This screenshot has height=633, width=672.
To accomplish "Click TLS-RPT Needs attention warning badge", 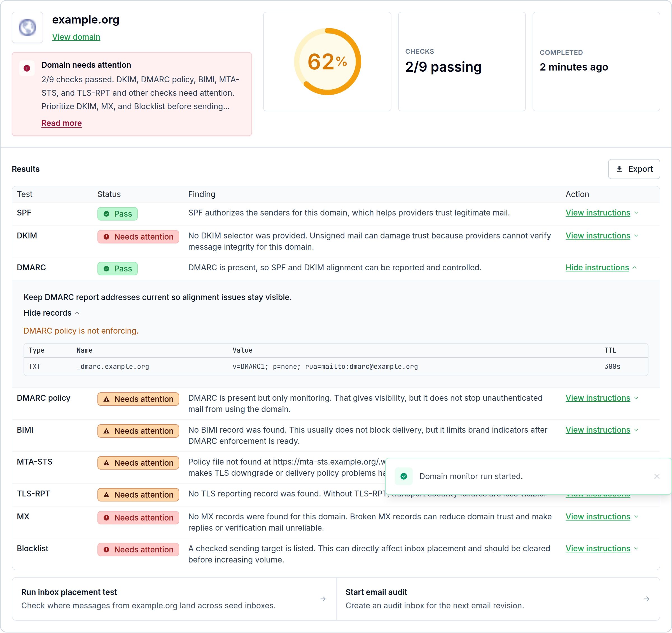I will (x=138, y=495).
